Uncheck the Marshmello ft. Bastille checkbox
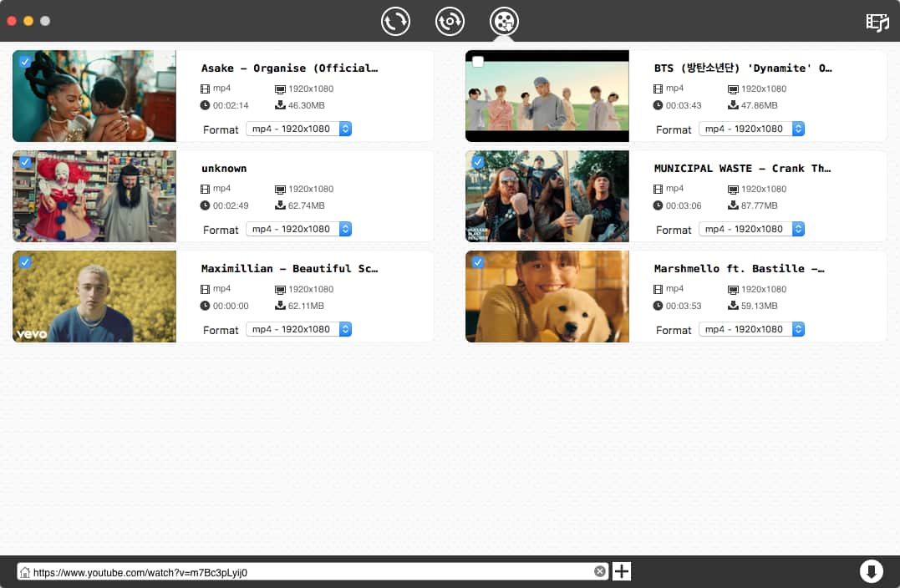The image size is (900, 588). click(x=477, y=262)
